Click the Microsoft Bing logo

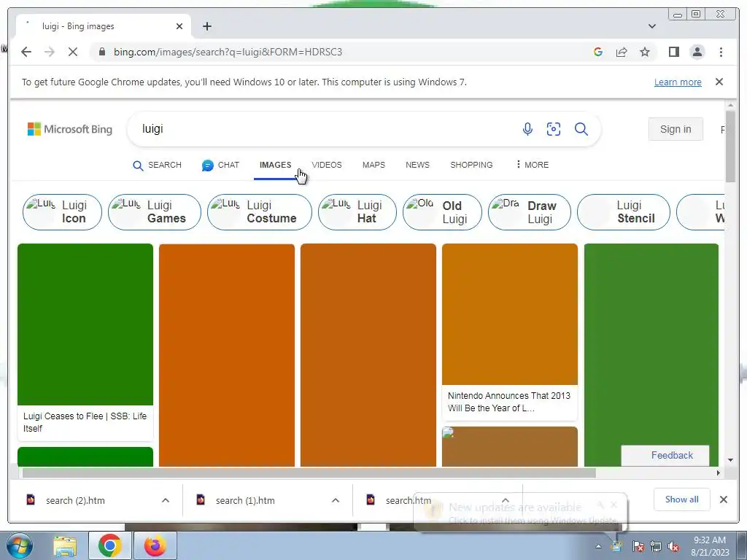coord(70,129)
